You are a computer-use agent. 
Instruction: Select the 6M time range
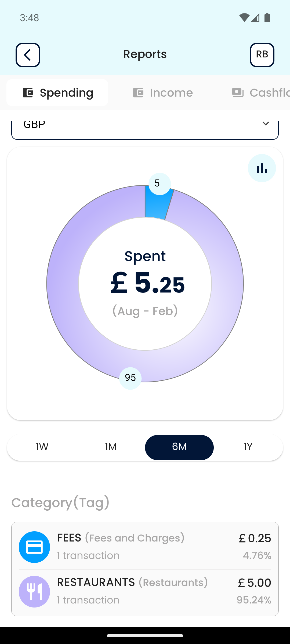pyautogui.click(x=179, y=447)
